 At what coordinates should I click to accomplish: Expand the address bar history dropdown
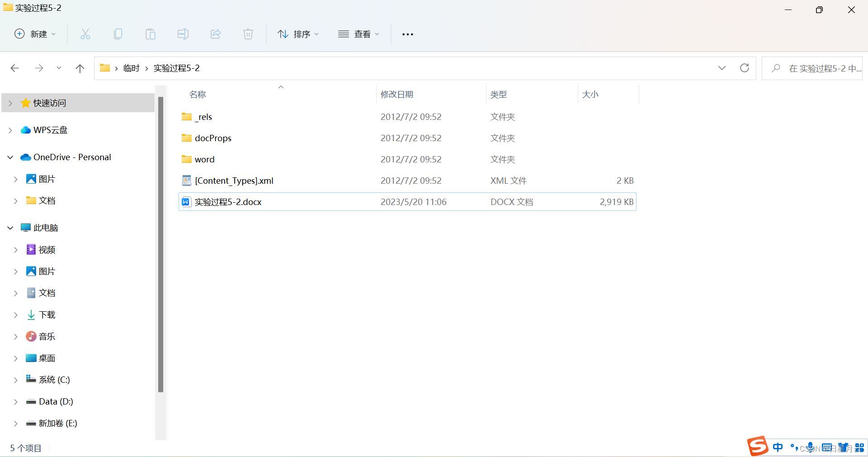[x=722, y=68]
